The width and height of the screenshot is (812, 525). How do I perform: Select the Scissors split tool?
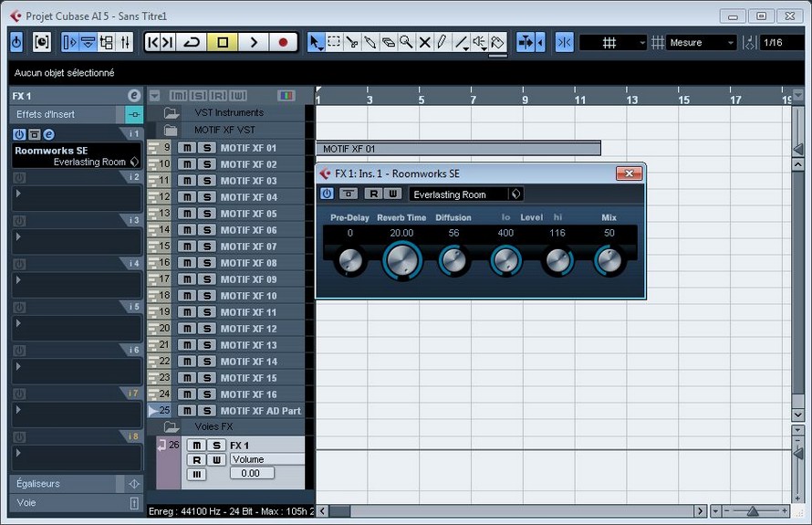click(x=352, y=42)
